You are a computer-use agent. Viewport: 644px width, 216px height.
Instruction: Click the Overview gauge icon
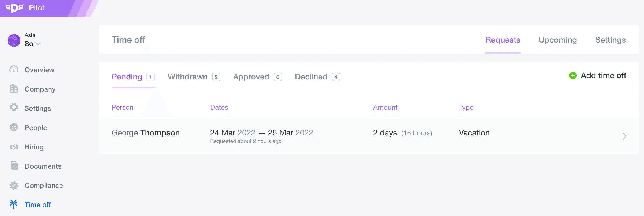pyautogui.click(x=14, y=70)
